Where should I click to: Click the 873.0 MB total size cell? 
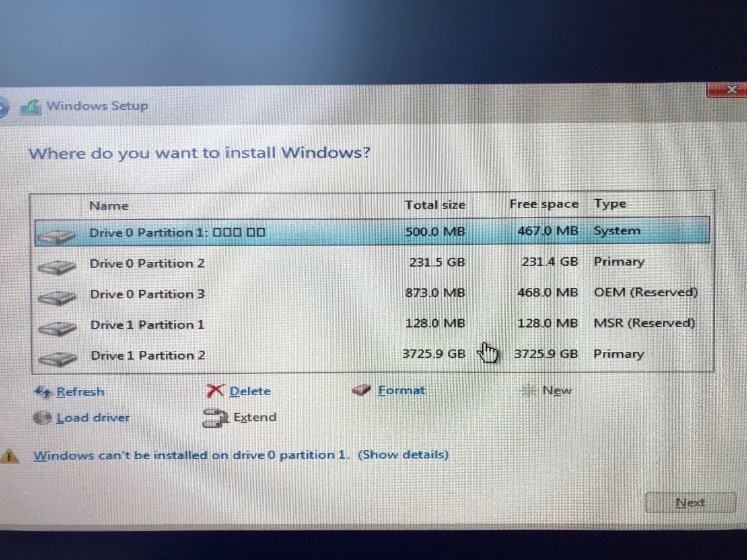coord(435,293)
